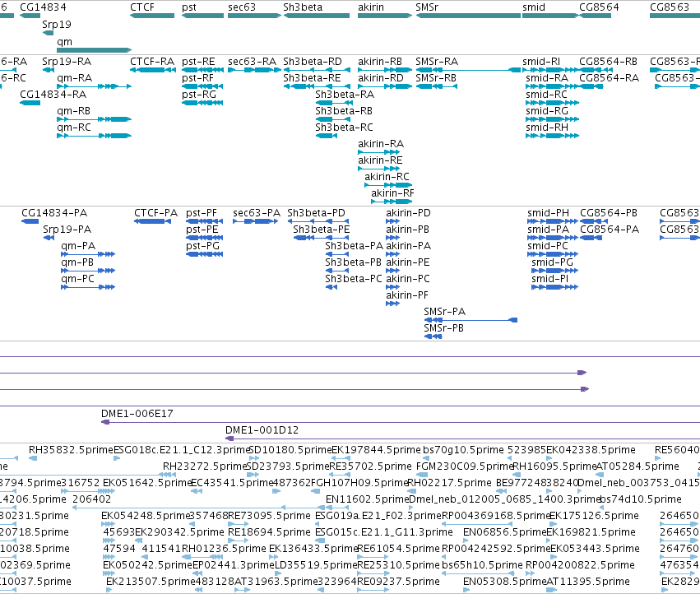Click the pst-RE transcript

202,70
